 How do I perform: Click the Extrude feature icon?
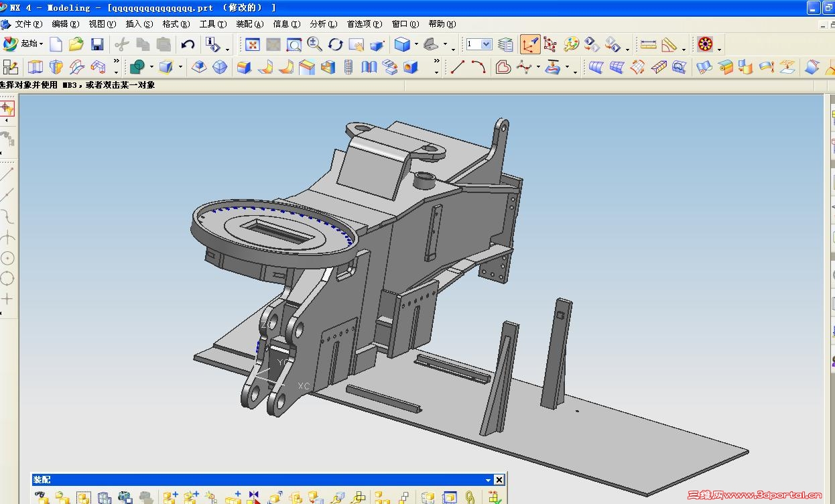(x=36, y=67)
